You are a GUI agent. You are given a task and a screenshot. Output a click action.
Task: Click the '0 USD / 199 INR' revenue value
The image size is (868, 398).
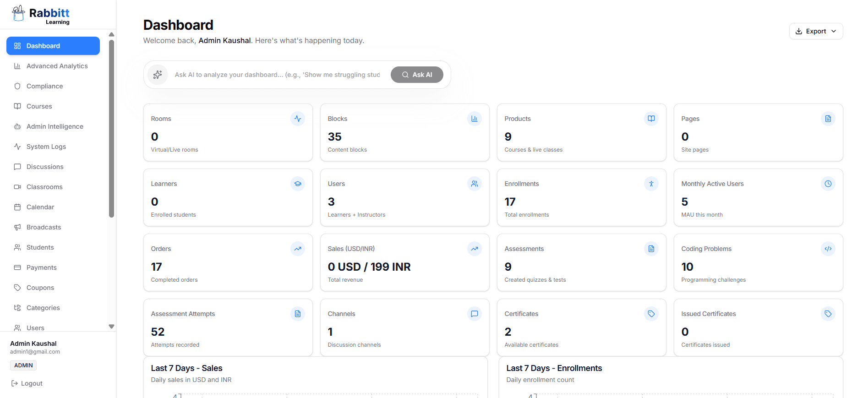click(x=369, y=267)
